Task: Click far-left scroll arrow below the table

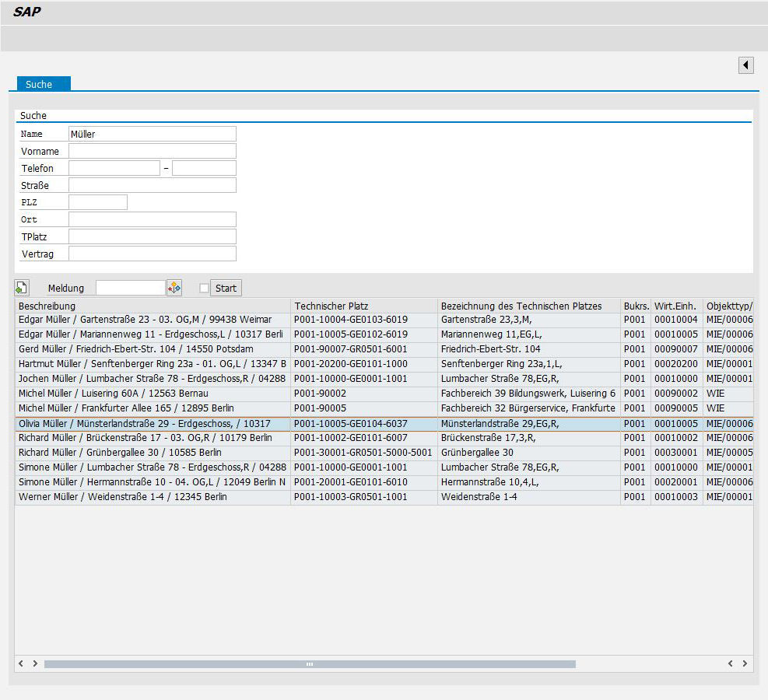Action: click(x=22, y=663)
